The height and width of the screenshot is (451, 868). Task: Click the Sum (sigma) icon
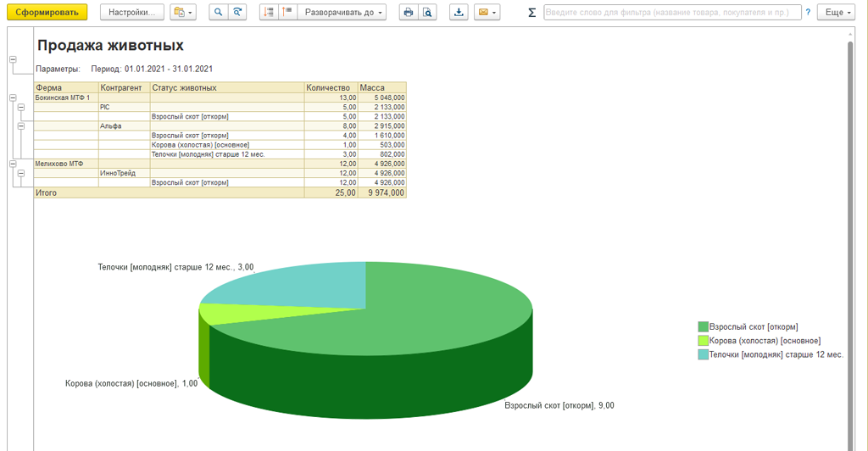coord(531,13)
